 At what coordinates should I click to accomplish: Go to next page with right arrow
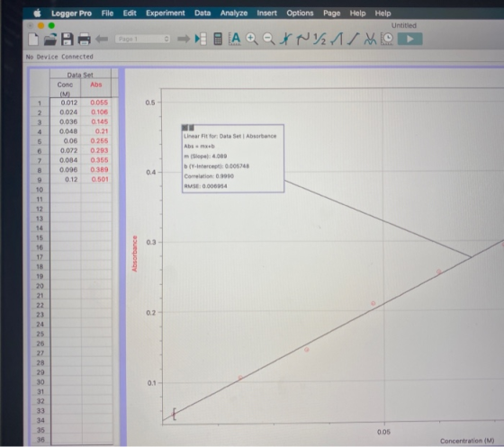[184, 40]
